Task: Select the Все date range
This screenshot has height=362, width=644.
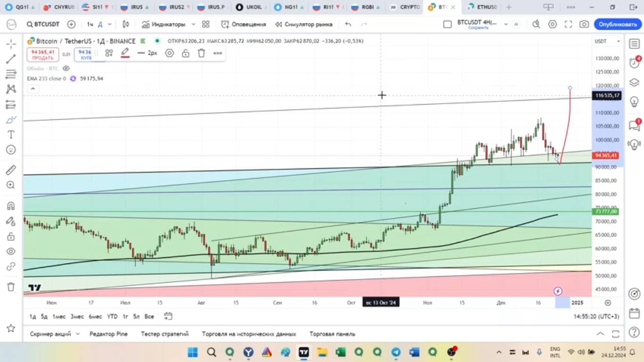Action: (x=149, y=316)
